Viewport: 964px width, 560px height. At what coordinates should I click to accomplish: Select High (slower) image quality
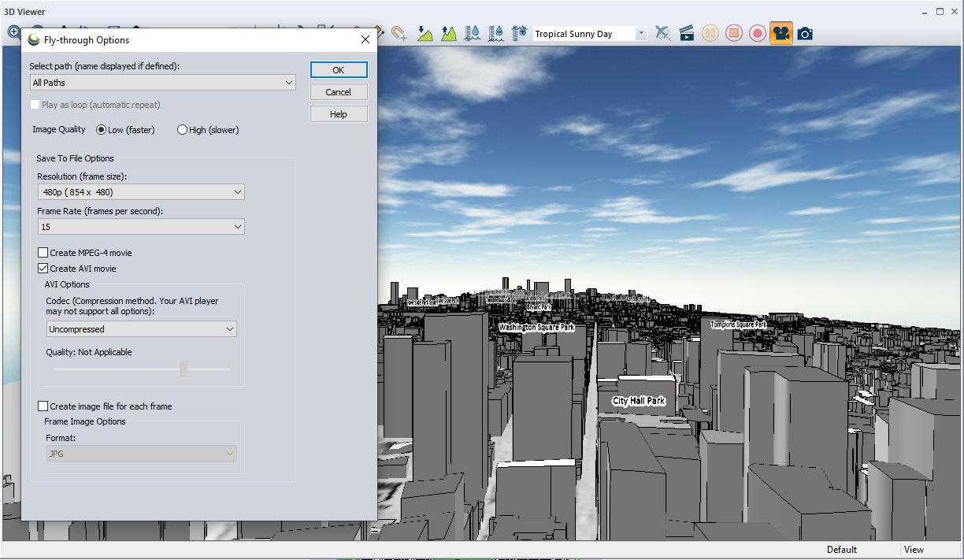pyautogui.click(x=183, y=130)
